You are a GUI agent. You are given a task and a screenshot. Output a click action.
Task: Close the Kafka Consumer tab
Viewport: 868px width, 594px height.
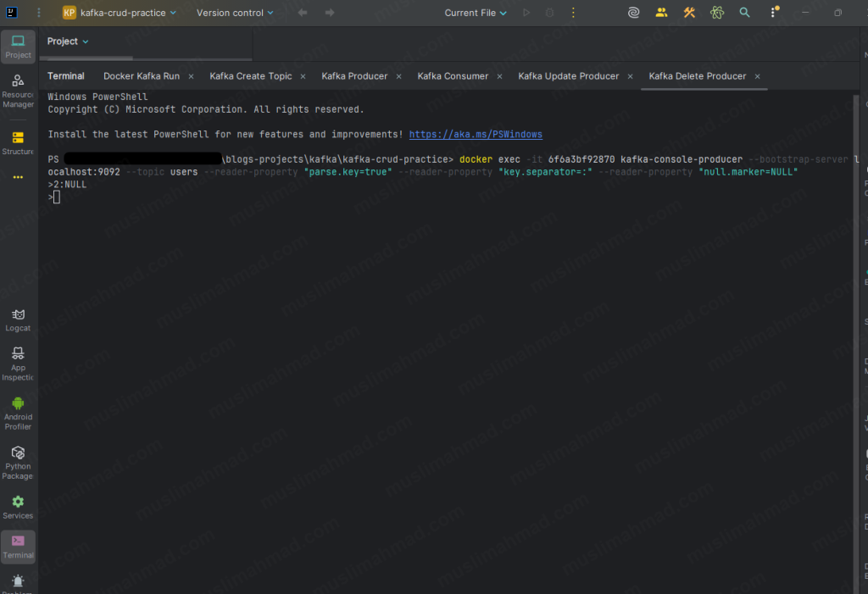tap(499, 76)
